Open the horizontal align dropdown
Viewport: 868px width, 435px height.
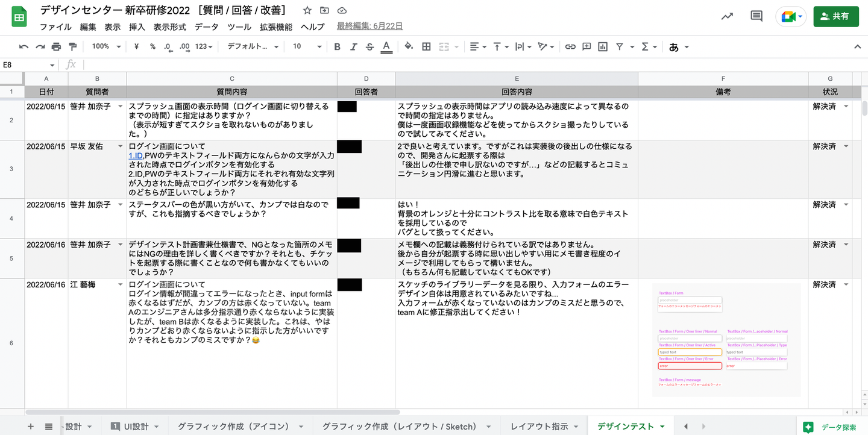[478, 46]
